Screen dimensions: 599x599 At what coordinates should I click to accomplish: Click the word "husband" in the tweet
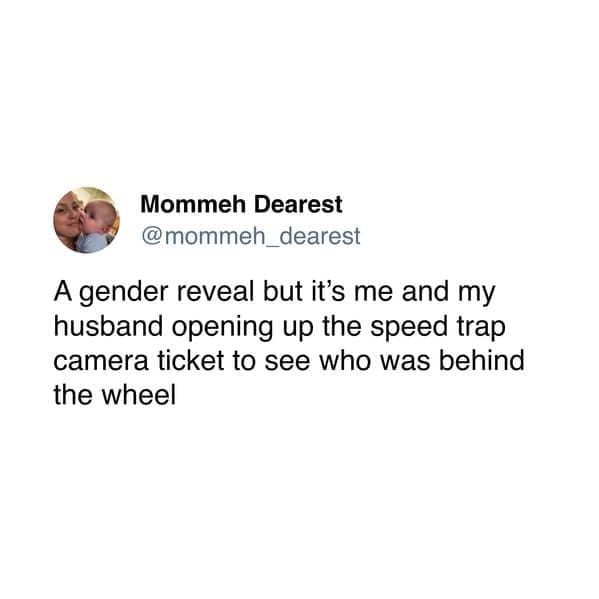[x=108, y=327]
